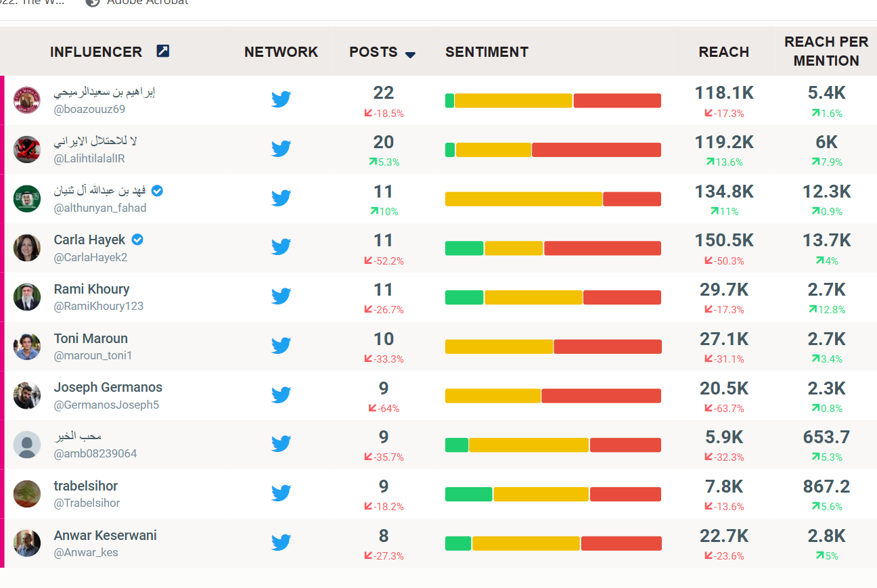Screen dimensions: 877x588
Task: Click the Joseph Germanos name link
Action: pyautogui.click(x=108, y=387)
